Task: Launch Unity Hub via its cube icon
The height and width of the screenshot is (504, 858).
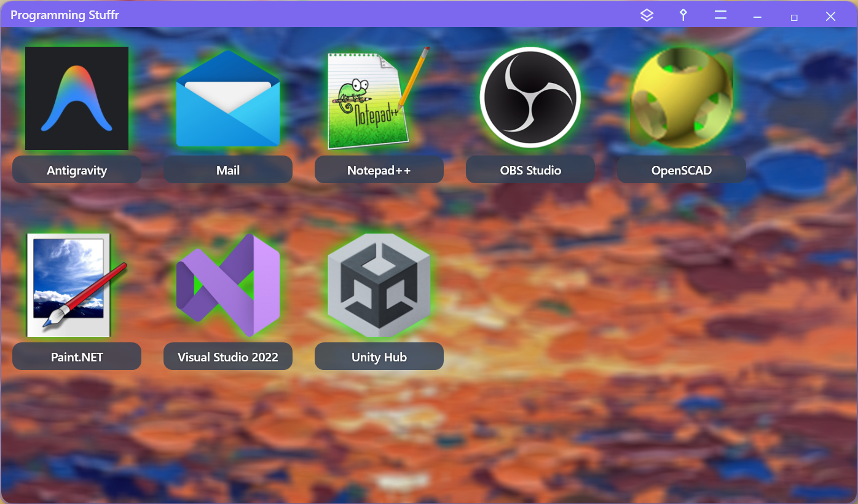Action: tap(379, 285)
